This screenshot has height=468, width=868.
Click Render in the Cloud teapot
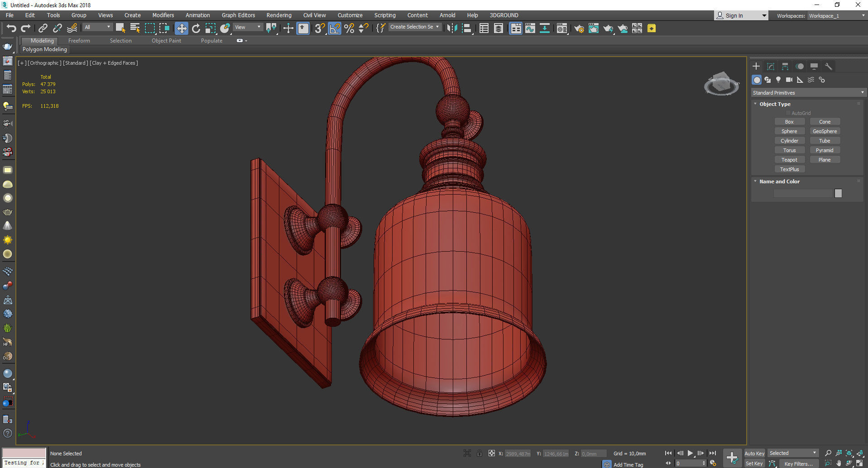click(x=623, y=28)
